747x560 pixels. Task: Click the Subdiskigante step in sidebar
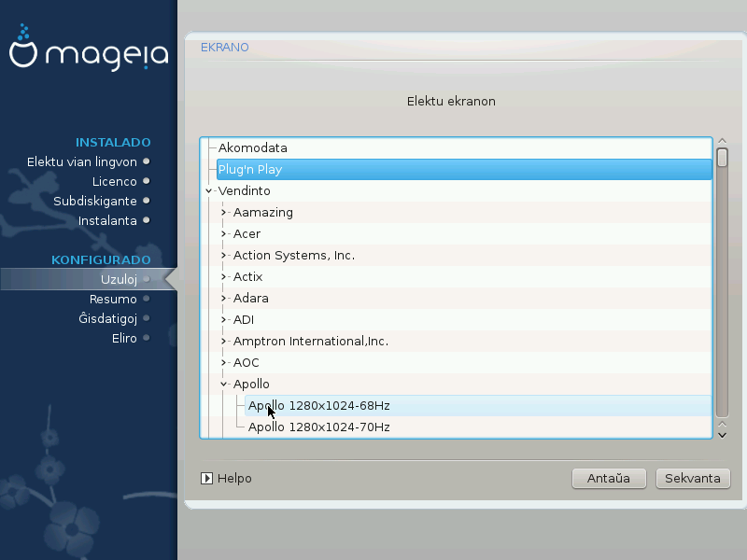pos(95,201)
